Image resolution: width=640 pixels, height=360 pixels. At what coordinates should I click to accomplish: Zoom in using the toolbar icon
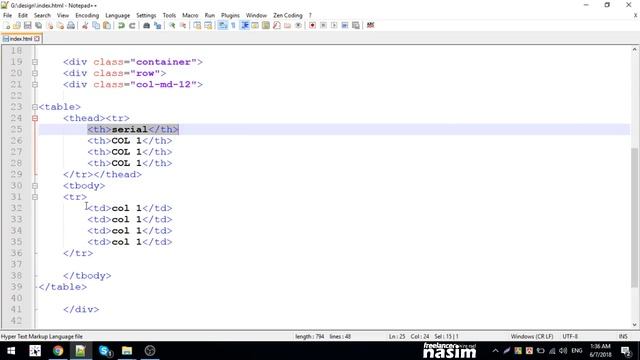point(172,25)
